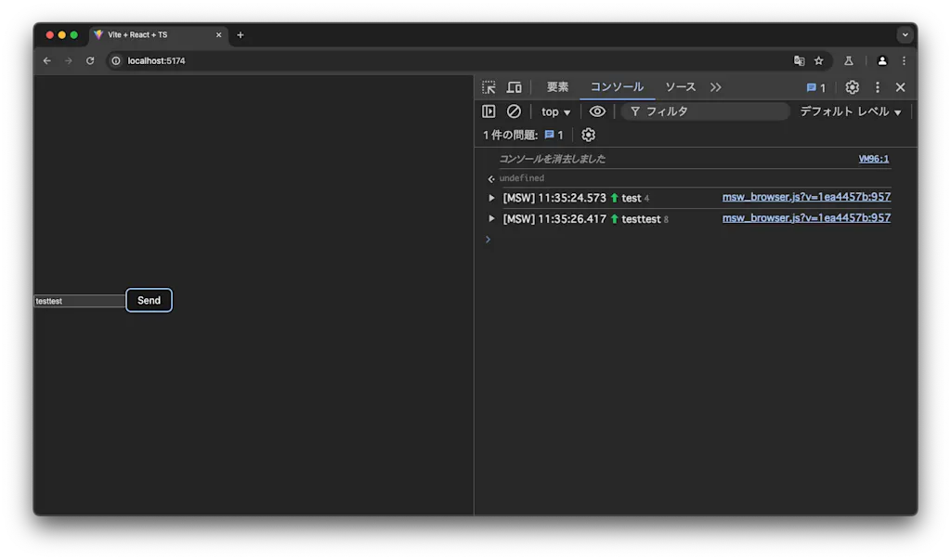Click the Send button
Screen dimensions: 951x560
[149, 300]
